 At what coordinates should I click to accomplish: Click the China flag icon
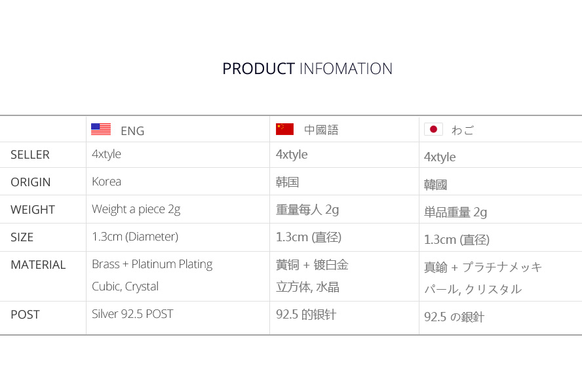coord(284,129)
